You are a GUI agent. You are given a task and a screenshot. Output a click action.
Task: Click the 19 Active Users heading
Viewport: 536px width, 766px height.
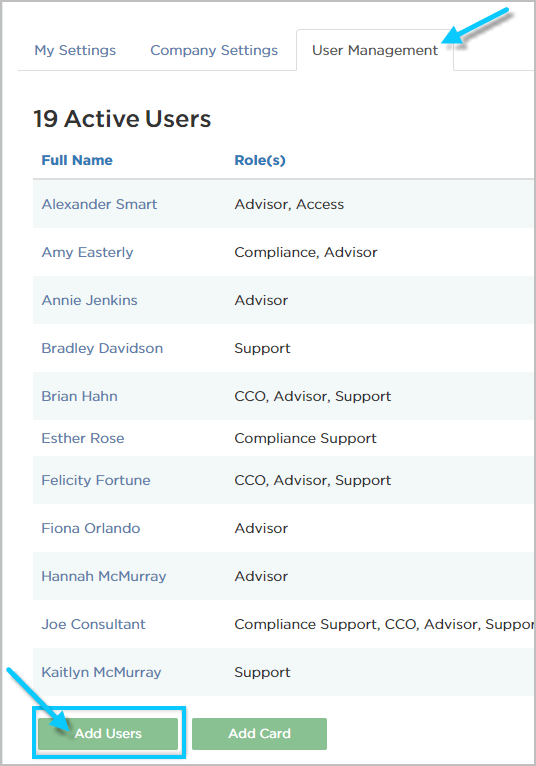point(122,119)
